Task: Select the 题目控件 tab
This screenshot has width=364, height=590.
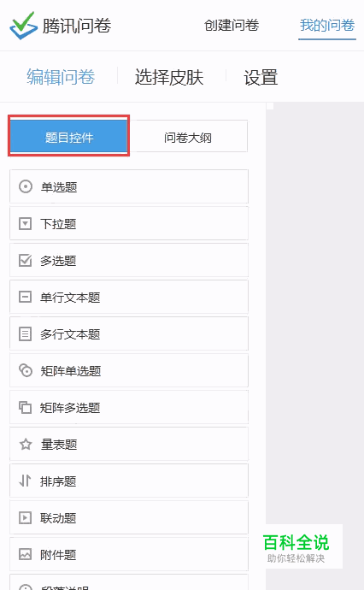Action: (69, 136)
